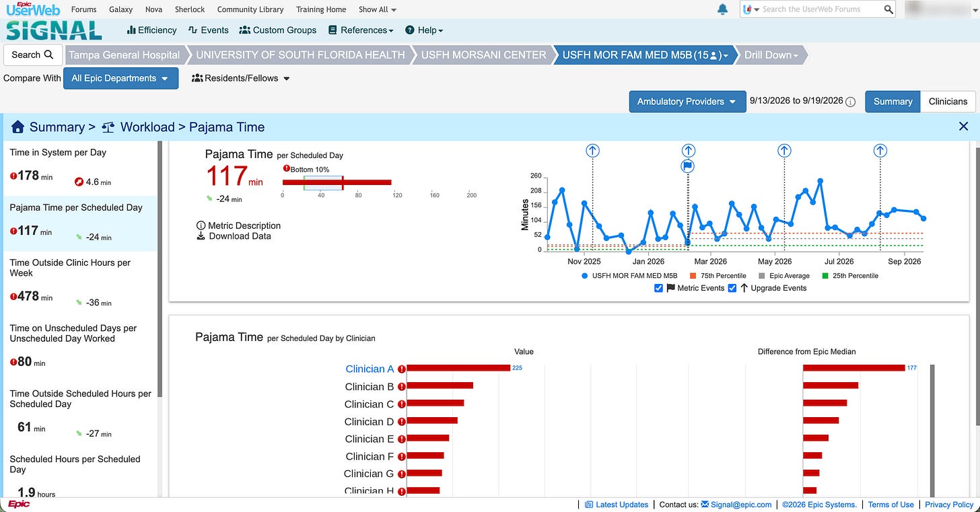
Task: Open the All Epic Departments dropdown
Action: tap(120, 78)
